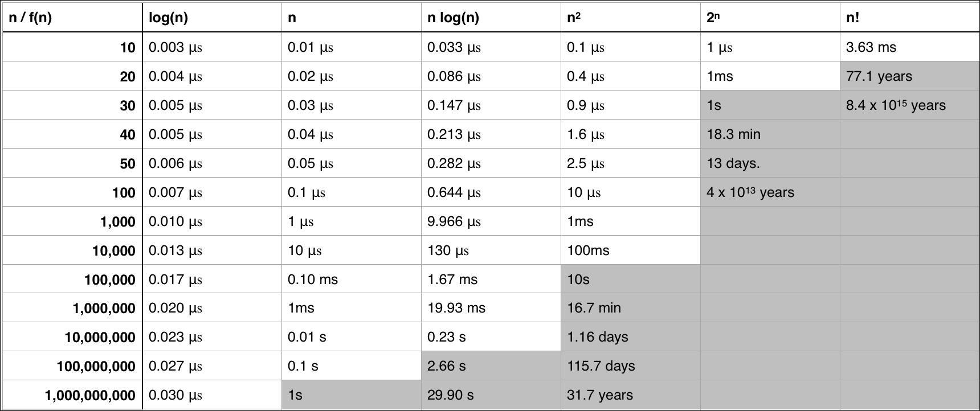Select the n² column header cell
Image resolution: width=980 pixels, height=411 pixels.
[x=630, y=18]
